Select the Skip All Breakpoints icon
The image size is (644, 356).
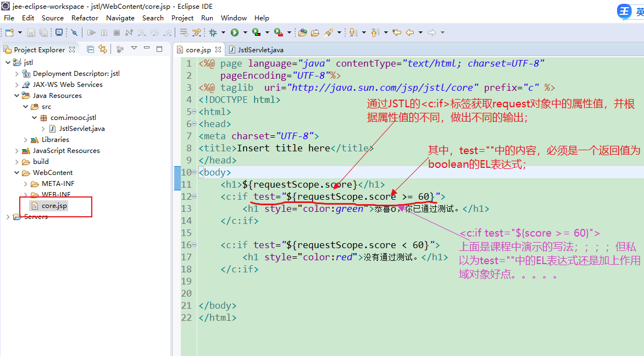click(74, 32)
